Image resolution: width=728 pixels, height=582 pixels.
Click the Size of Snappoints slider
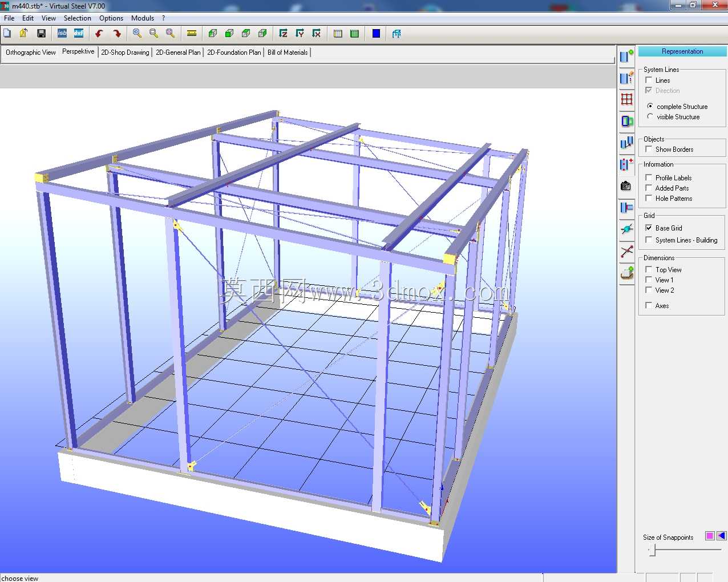click(x=685, y=550)
